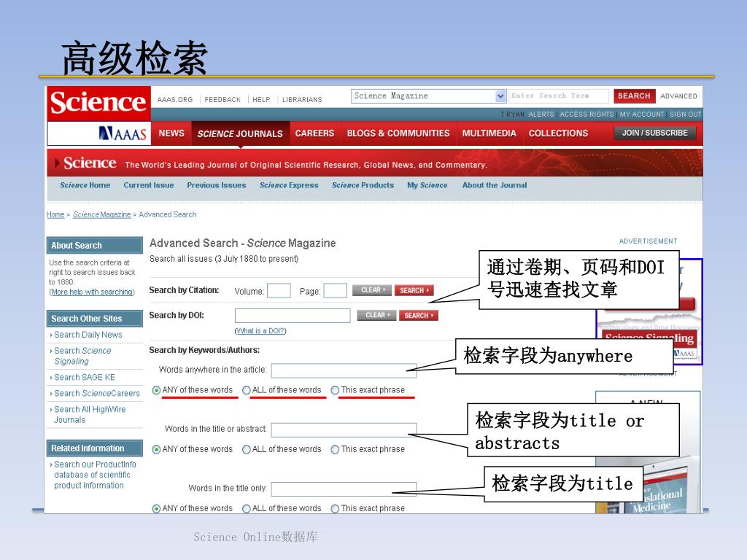Switch to the COLLECTIONS tab

558,133
